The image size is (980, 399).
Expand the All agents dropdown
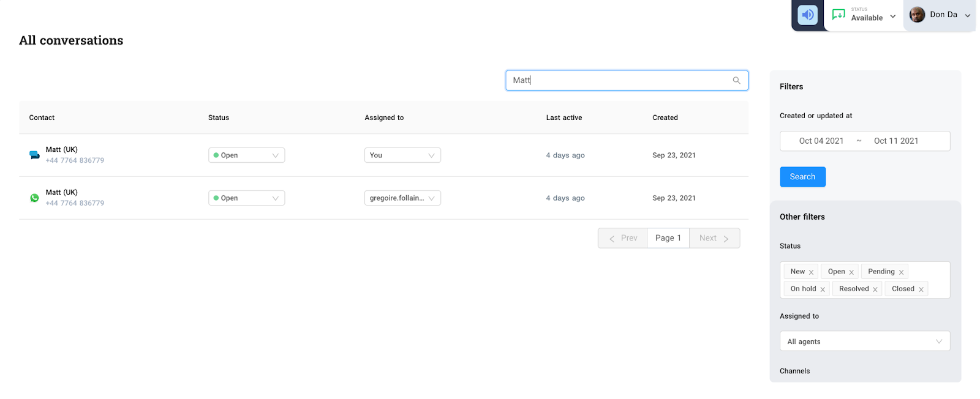[864, 341]
